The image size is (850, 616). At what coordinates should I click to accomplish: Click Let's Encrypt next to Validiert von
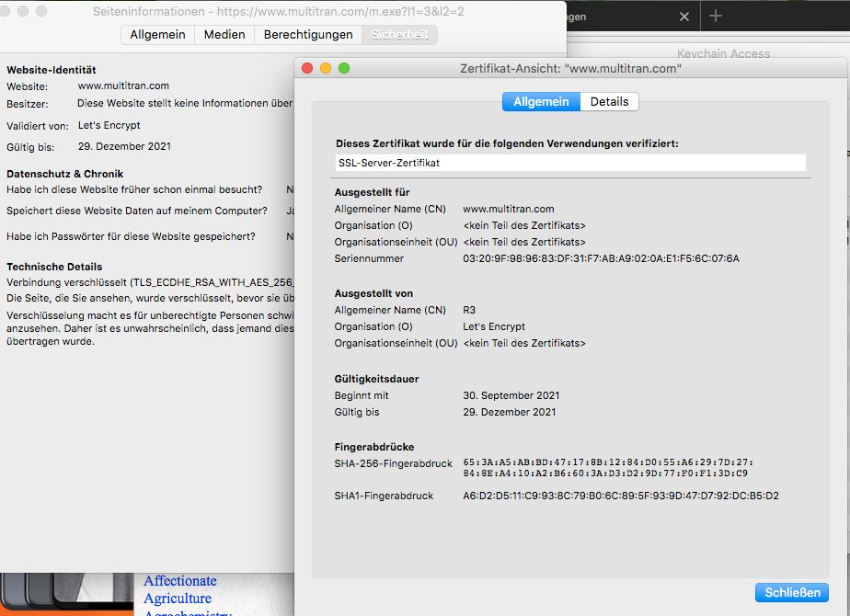click(109, 125)
